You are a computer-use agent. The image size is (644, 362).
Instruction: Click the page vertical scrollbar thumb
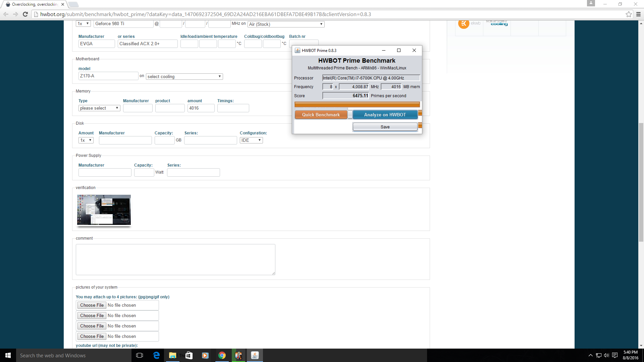click(x=641, y=182)
